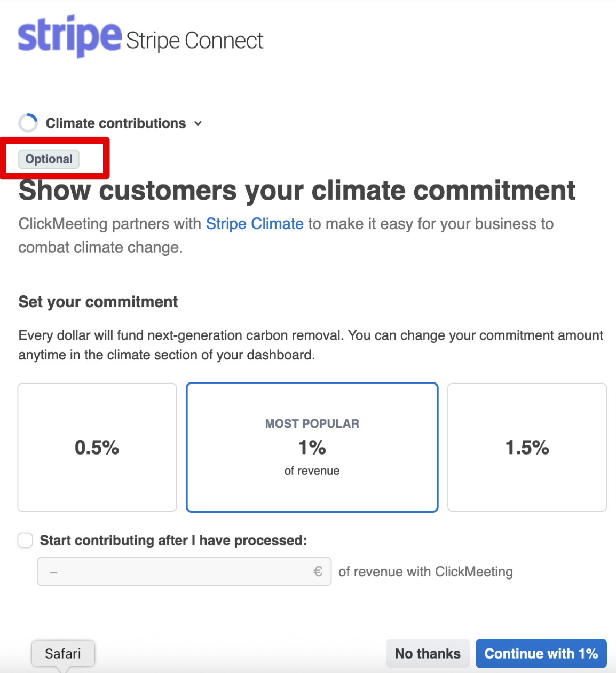Click the circular progress indicator icon
Viewport: 616px width, 673px height.
click(x=28, y=123)
